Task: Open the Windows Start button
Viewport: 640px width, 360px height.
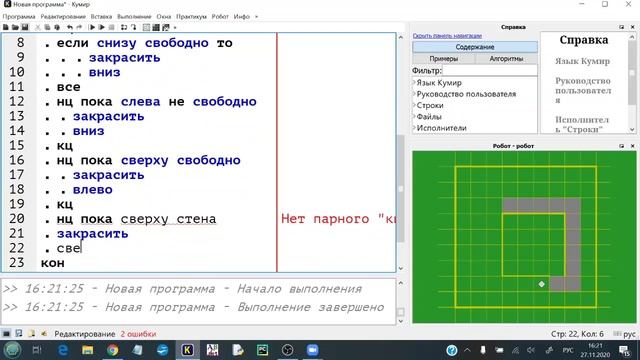Action: pos(12,350)
